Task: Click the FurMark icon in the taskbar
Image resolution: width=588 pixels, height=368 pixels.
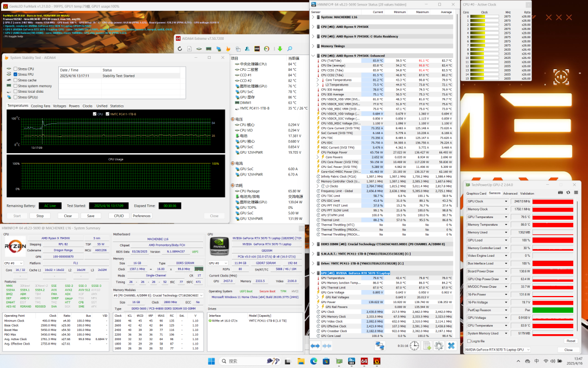Action: pos(377,361)
